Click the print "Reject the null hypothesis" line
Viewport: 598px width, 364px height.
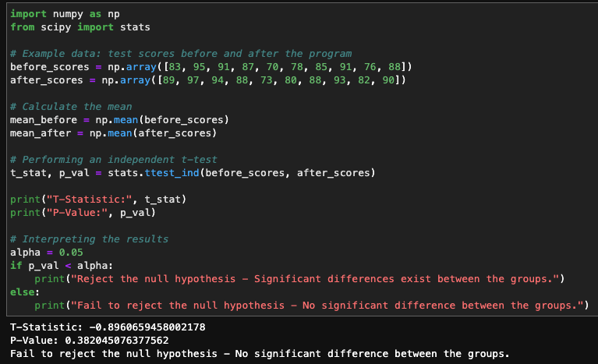[299, 279]
